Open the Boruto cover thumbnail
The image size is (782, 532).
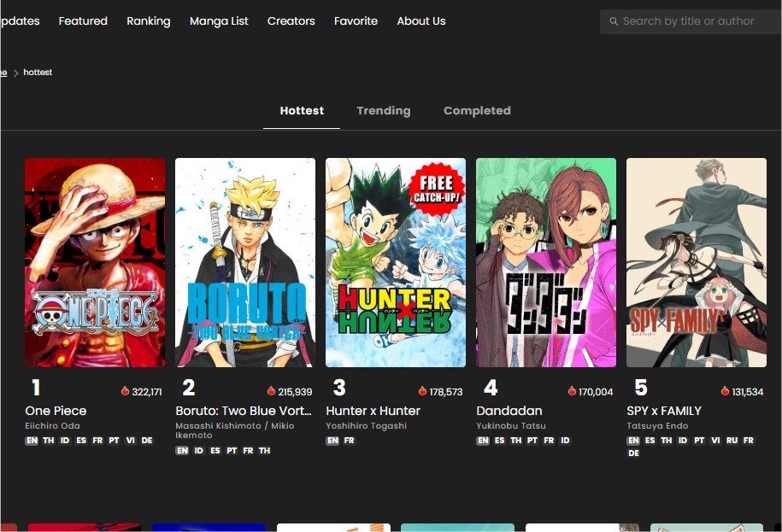point(245,262)
